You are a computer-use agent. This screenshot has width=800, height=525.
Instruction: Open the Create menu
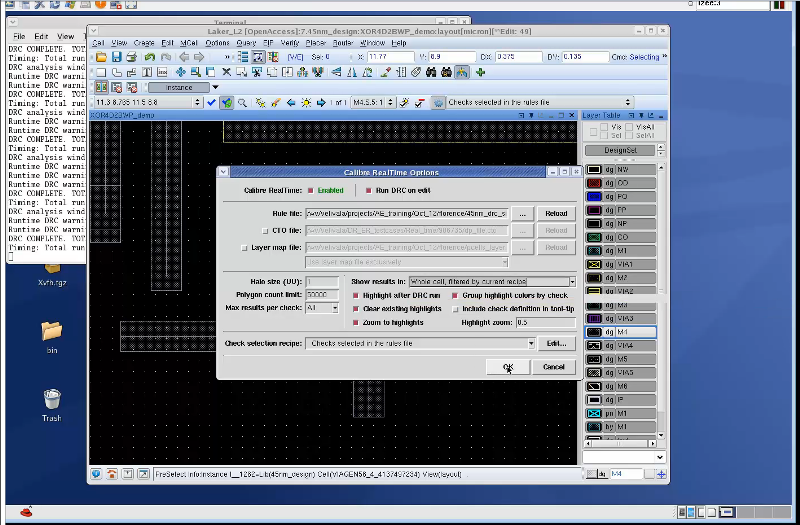tap(144, 43)
